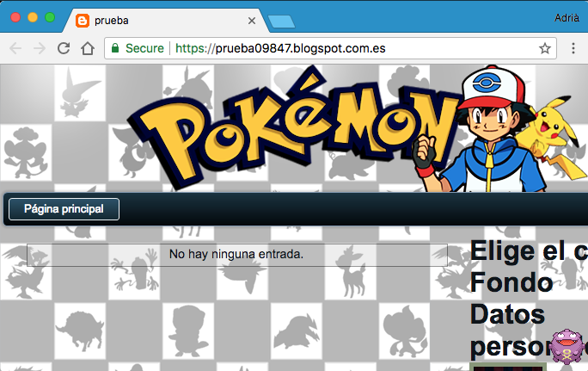This screenshot has height=371, width=588.
Task: Click the Koffing sprite image
Action: coord(568,347)
